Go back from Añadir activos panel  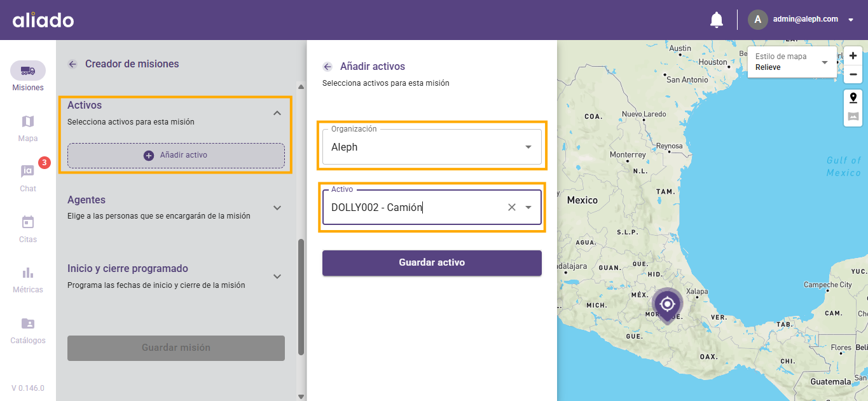tap(327, 67)
